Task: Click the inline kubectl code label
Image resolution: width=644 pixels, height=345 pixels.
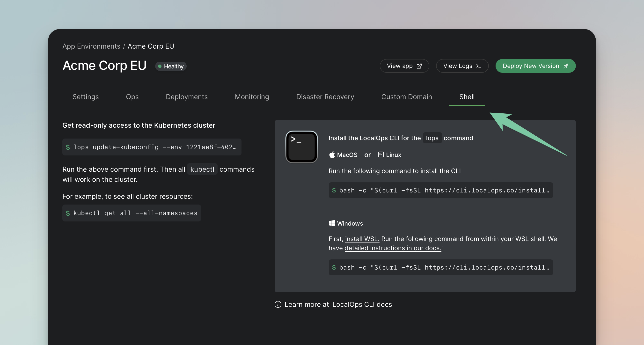Action: (x=202, y=169)
